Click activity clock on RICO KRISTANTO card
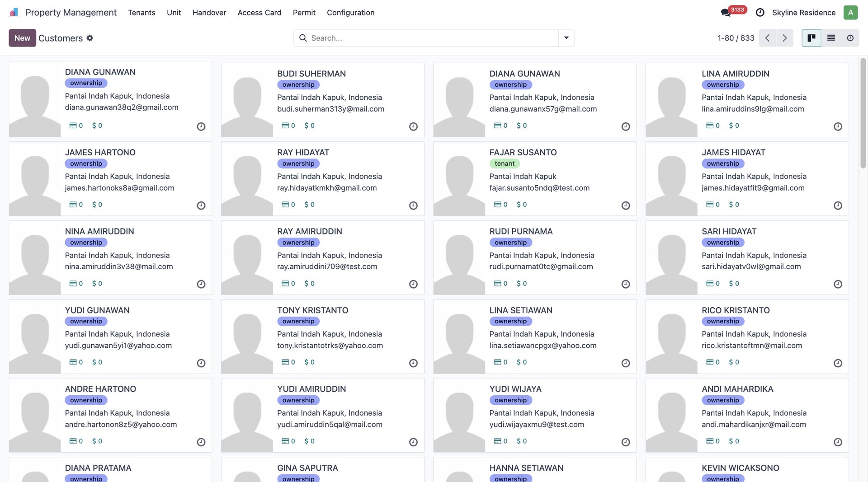Viewport: 868px width, 482px height. pos(838,363)
